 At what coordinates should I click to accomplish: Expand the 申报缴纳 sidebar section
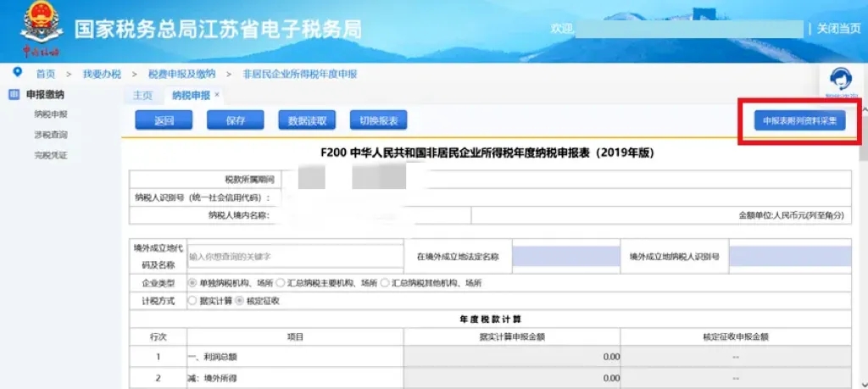click(45, 95)
